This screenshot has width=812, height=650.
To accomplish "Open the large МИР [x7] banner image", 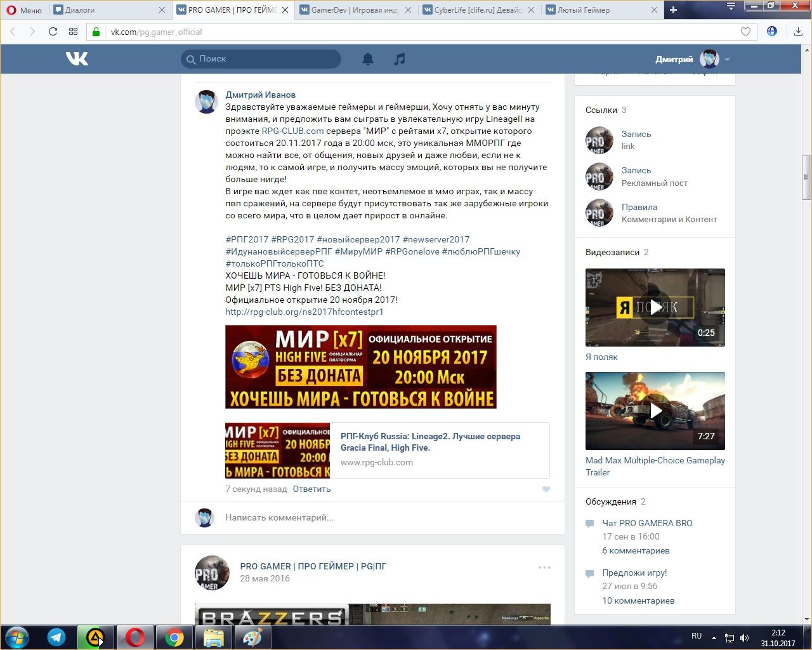I will 361,367.
